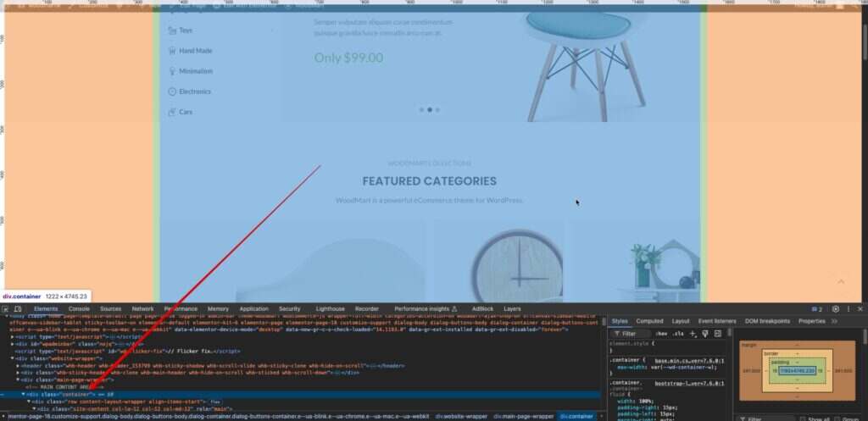Open the Lighthouse tab

pos(331,308)
